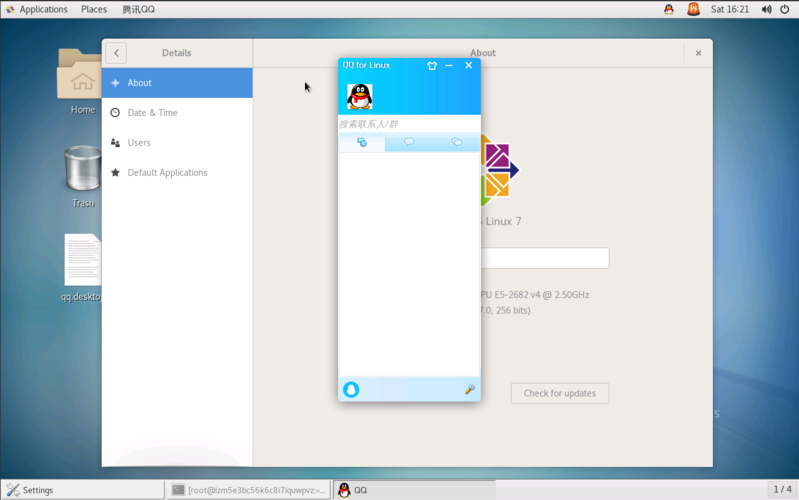Open the QQ skin shirt icon
The image size is (799, 500).
click(432, 65)
